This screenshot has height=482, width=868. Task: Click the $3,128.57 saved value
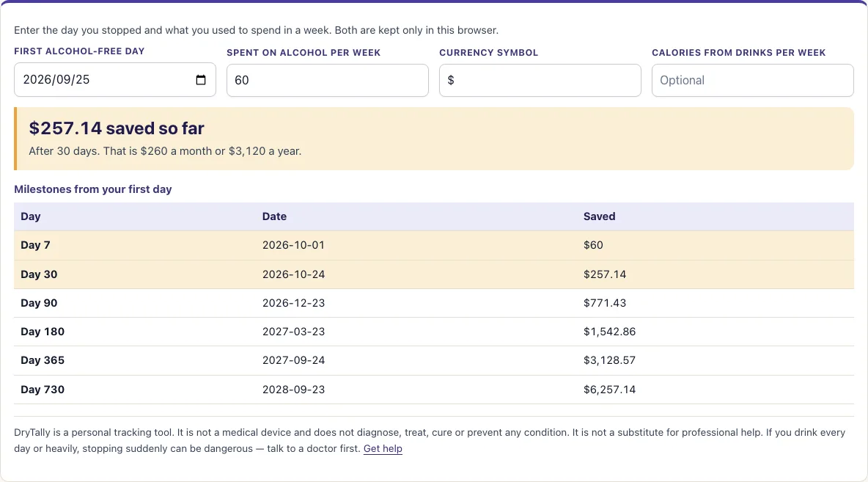609,361
